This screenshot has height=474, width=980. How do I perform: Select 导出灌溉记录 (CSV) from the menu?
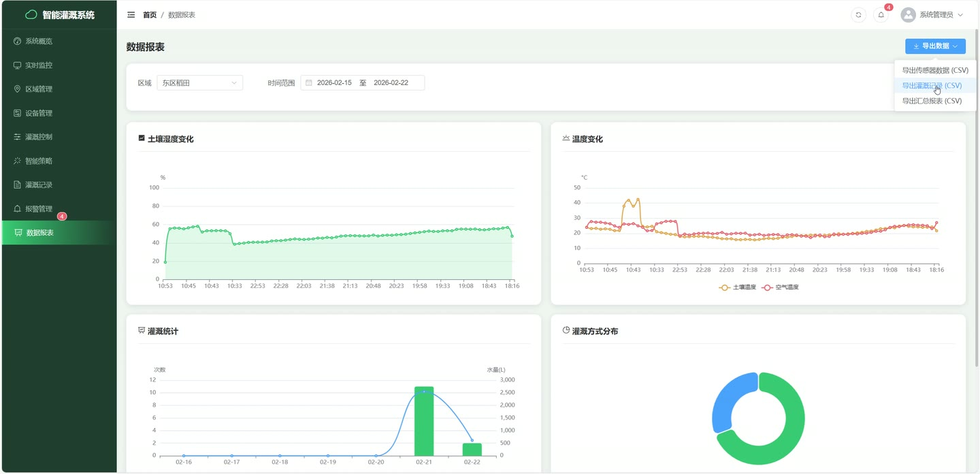[x=935, y=86]
